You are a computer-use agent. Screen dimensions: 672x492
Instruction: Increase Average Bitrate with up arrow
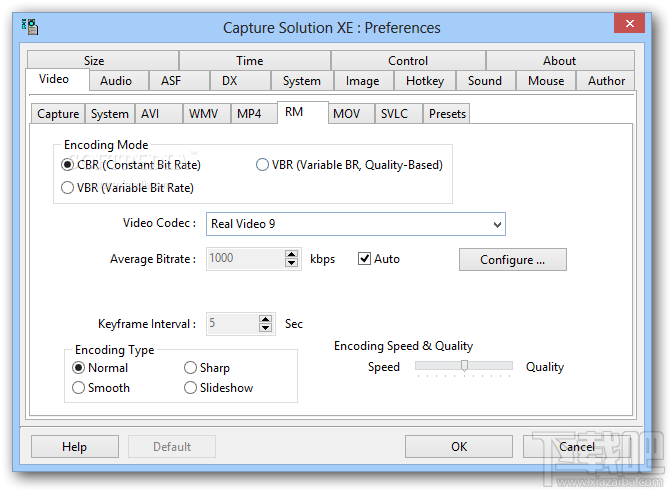(291, 254)
